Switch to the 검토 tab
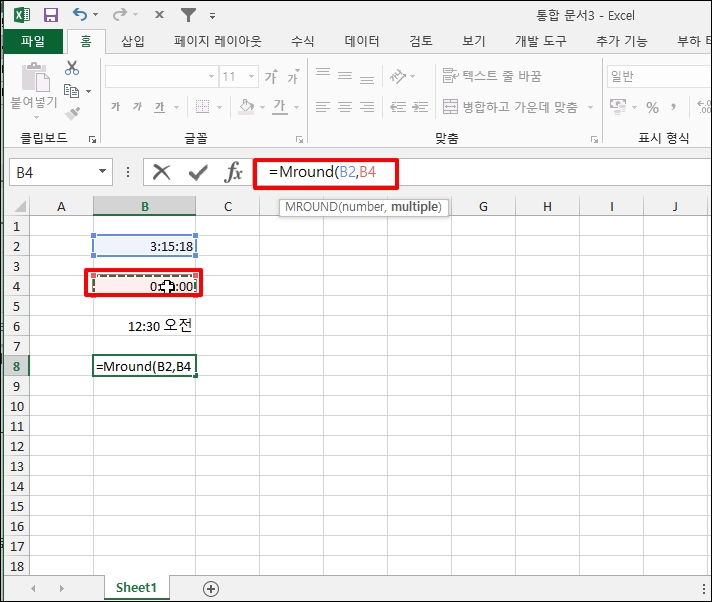The width and height of the screenshot is (712, 602). pos(420,42)
